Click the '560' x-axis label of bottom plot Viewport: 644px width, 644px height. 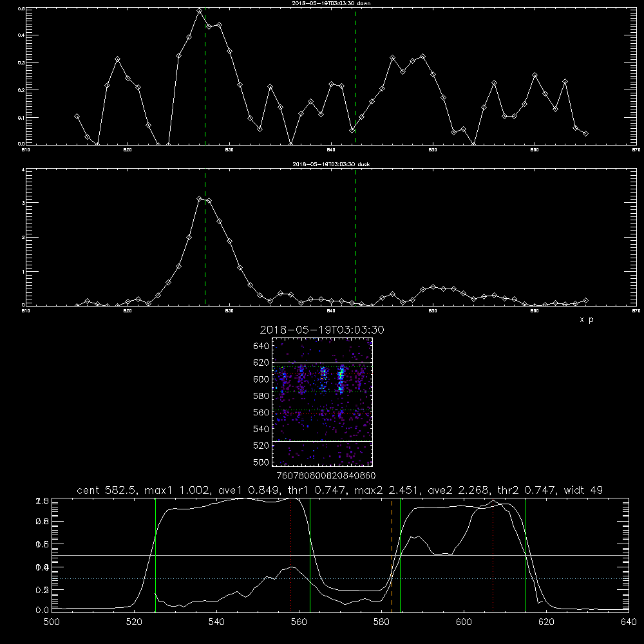click(299, 621)
